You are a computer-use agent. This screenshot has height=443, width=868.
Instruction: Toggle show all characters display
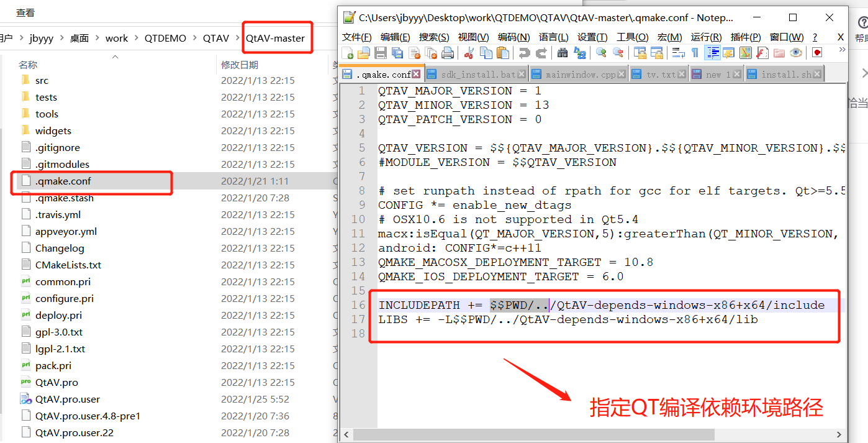click(695, 53)
